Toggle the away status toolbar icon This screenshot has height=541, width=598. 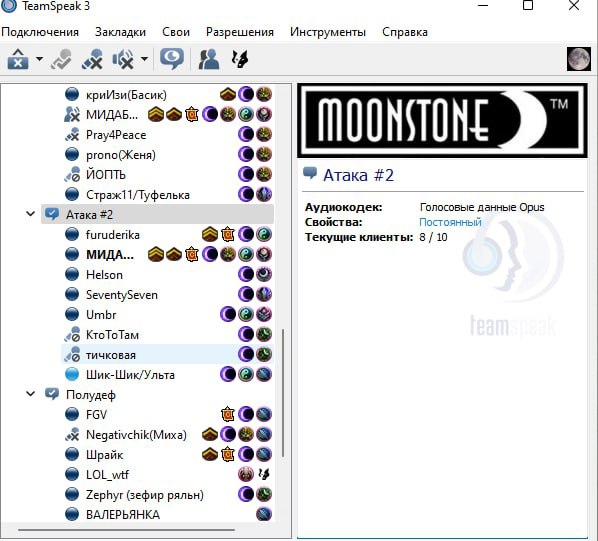61,59
